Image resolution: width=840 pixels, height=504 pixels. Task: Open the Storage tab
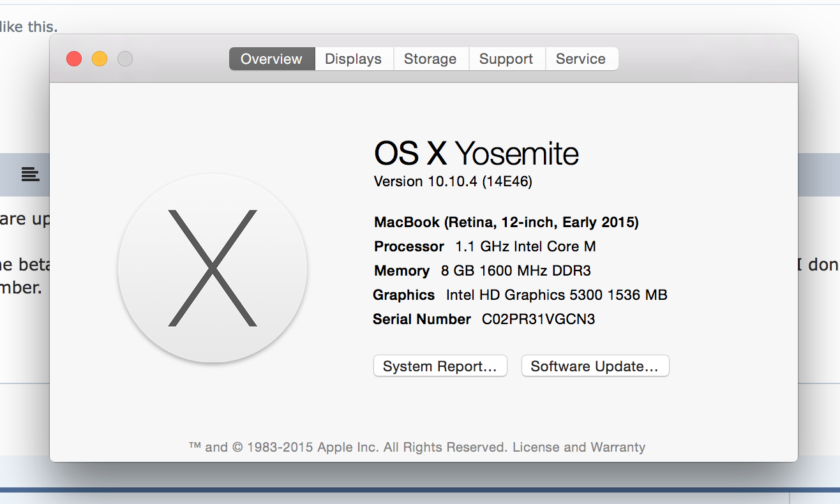(431, 59)
